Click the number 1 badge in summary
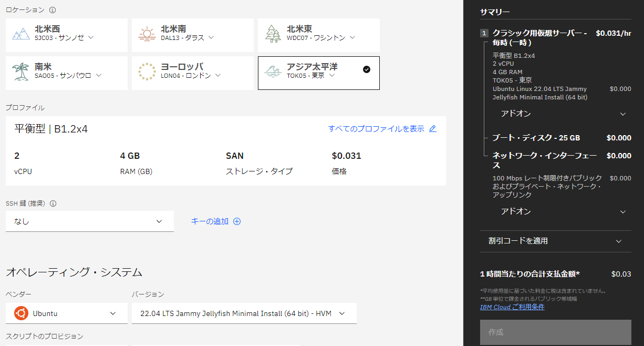The height and width of the screenshot is (346, 644). [484, 33]
